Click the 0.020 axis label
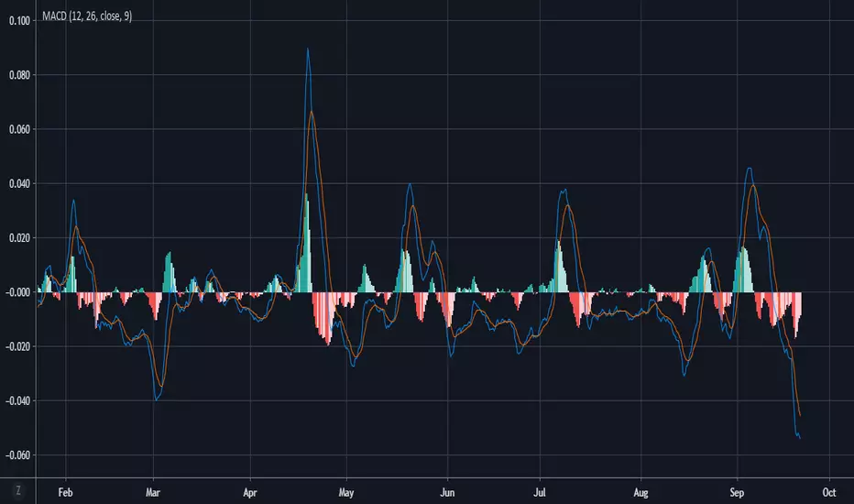The width and height of the screenshot is (854, 504). click(19, 238)
